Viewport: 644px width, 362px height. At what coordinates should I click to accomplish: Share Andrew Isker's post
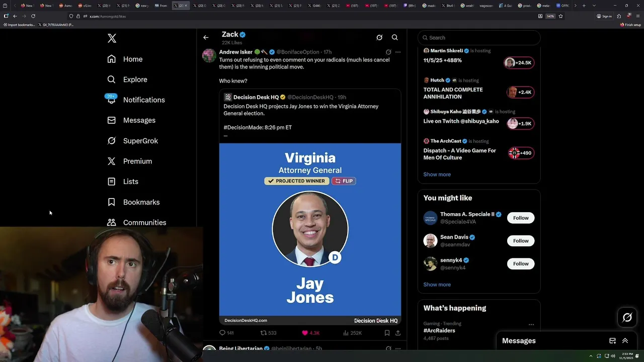[398, 333]
